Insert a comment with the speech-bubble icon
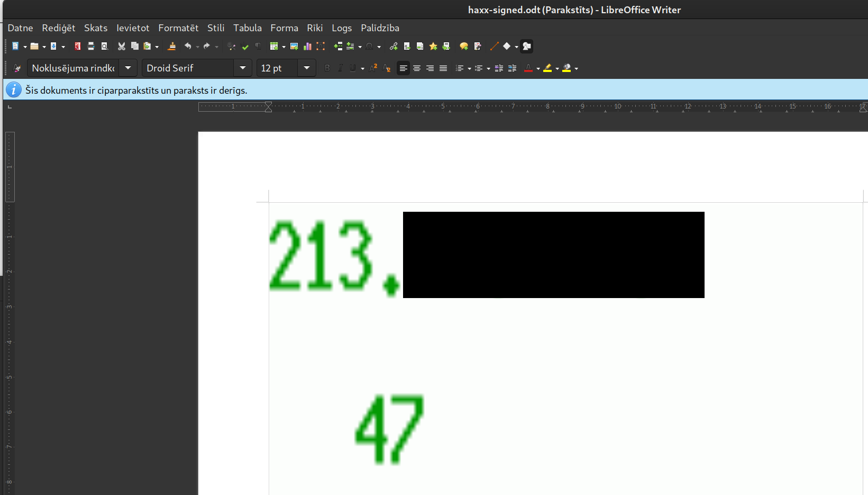The height and width of the screenshot is (495, 868). click(464, 47)
